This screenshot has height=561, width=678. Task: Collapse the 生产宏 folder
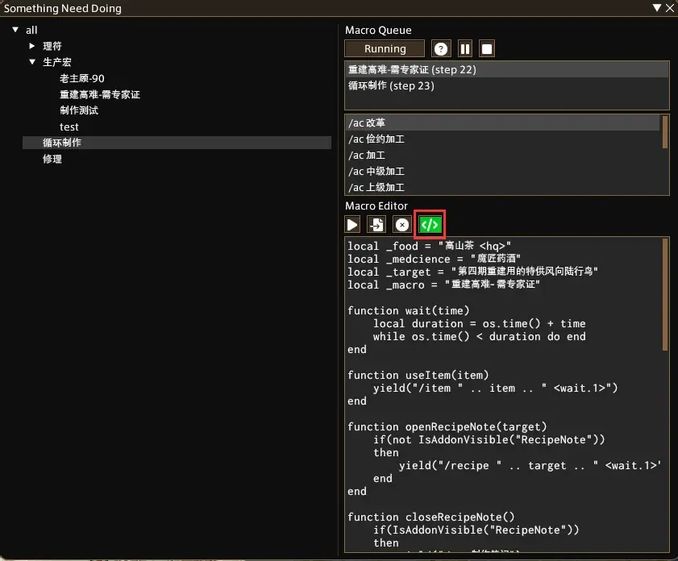(x=32, y=62)
